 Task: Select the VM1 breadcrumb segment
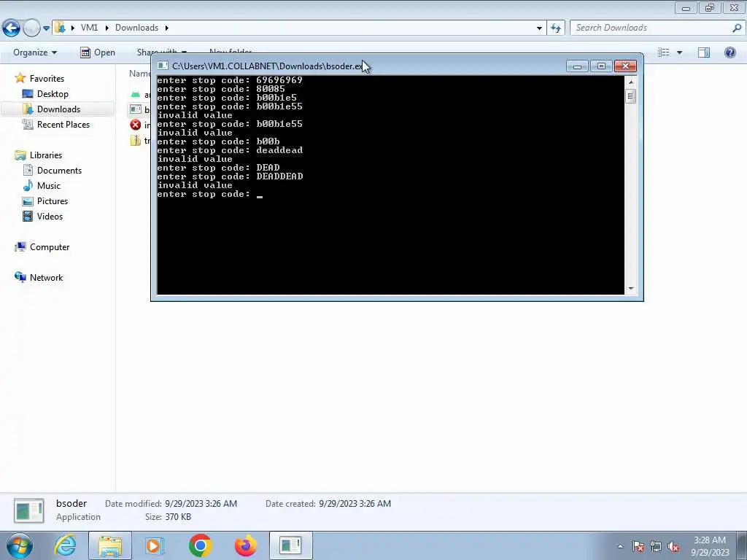[89, 28]
